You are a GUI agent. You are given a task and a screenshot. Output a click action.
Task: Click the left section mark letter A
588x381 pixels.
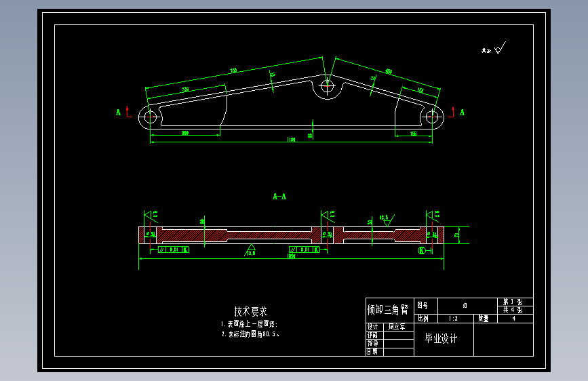[x=119, y=113]
